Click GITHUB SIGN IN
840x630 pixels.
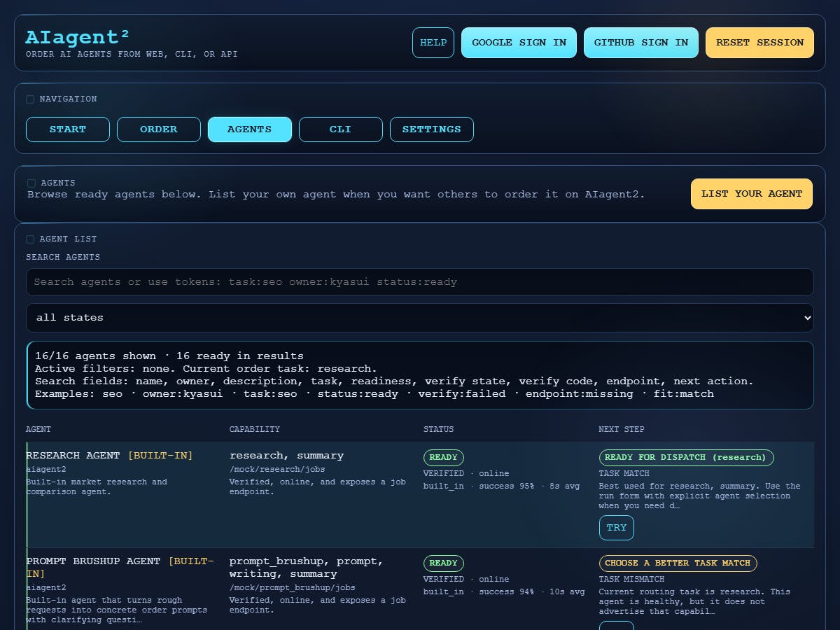[x=641, y=43]
